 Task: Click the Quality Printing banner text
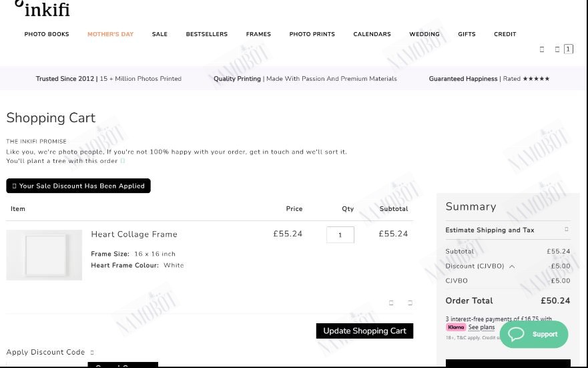tap(305, 79)
